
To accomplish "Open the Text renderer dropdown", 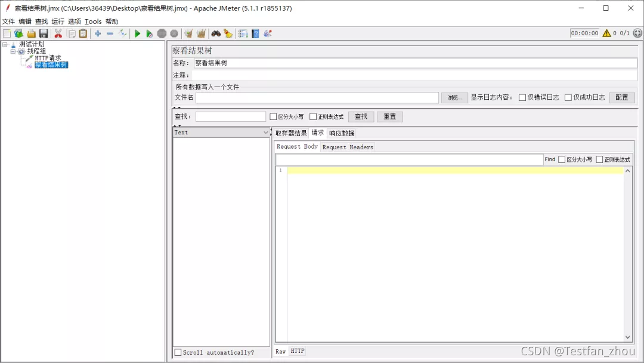I will pyautogui.click(x=221, y=133).
